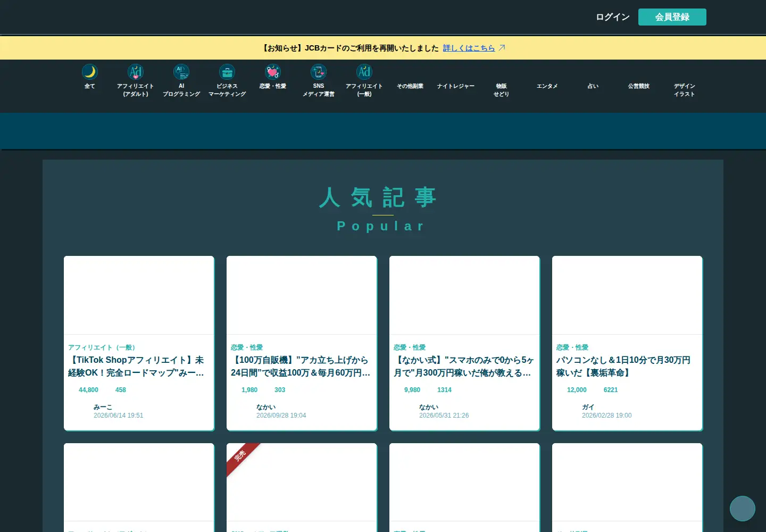Image resolution: width=766 pixels, height=532 pixels.
Task: Click the thumbnail of the 裏垢革命 article
Action: pos(627,295)
